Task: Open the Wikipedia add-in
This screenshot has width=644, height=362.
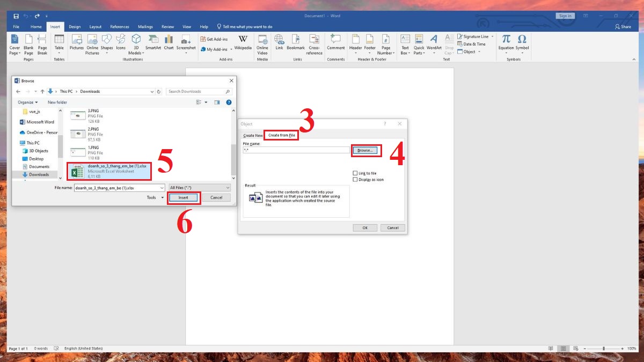Action: (x=243, y=43)
